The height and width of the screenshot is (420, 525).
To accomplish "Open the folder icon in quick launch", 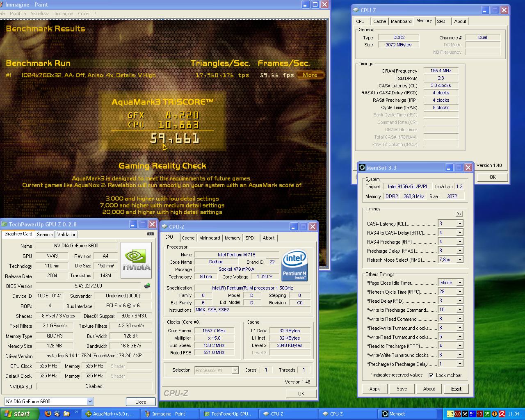I will (66, 414).
